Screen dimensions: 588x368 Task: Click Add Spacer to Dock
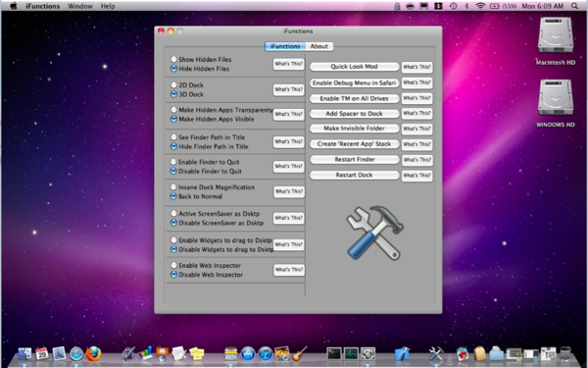[355, 114]
